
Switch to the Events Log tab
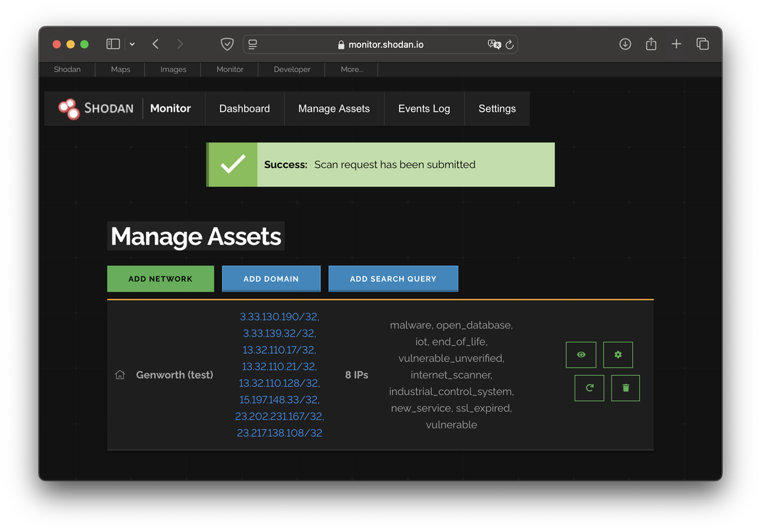(x=424, y=108)
